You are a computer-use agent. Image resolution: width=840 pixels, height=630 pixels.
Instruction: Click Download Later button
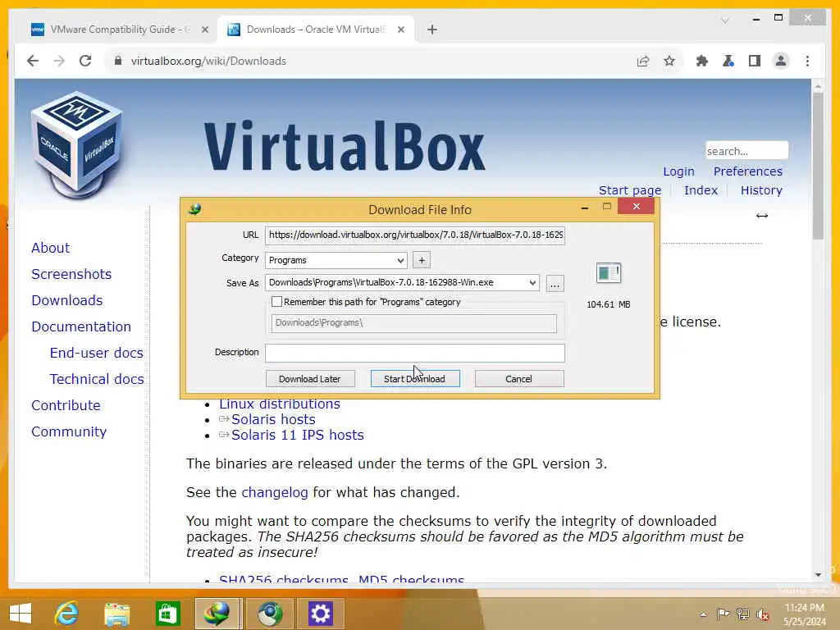309,379
